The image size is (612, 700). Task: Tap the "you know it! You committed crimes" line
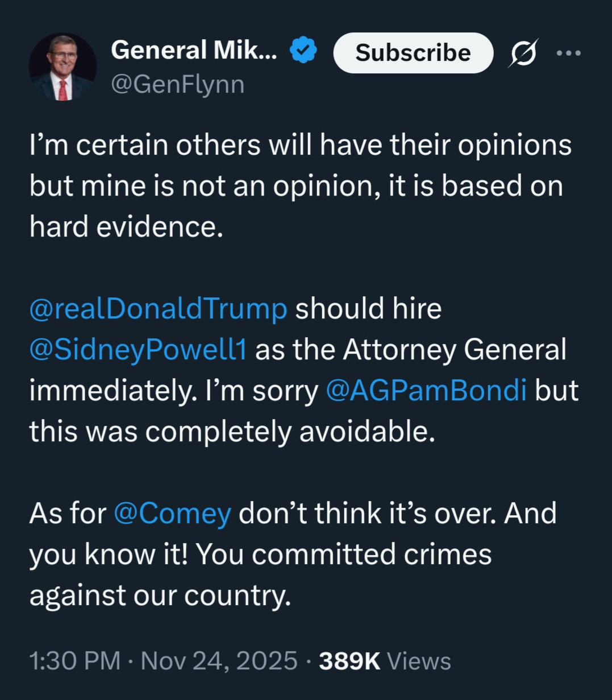coord(260,554)
